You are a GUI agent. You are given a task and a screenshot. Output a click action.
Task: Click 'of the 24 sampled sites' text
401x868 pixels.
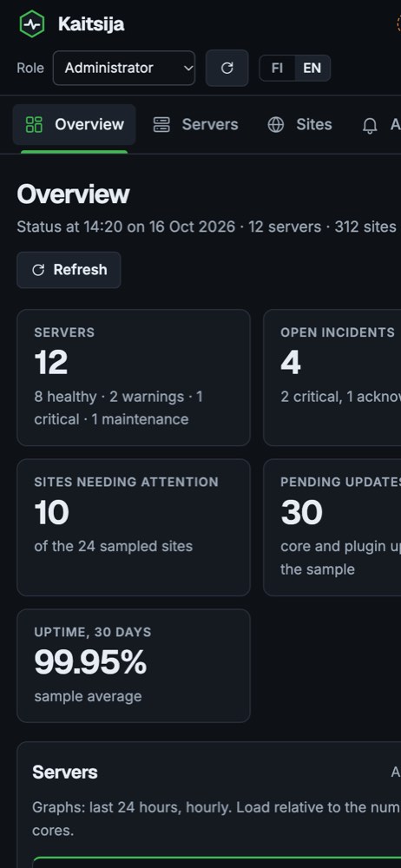tap(114, 546)
